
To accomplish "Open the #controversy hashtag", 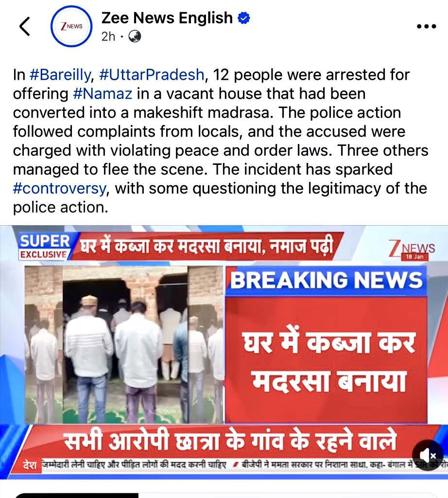I will tap(59, 188).
